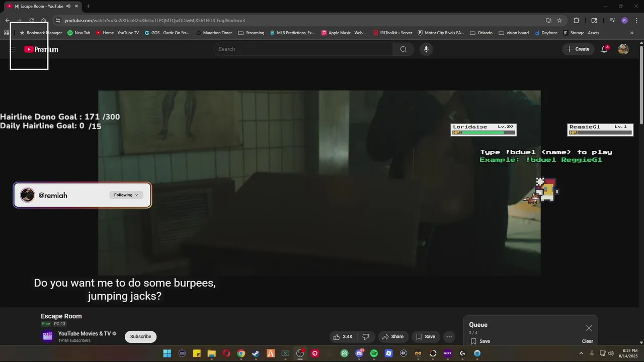Open the Chrome three-dot menu

coord(636,21)
